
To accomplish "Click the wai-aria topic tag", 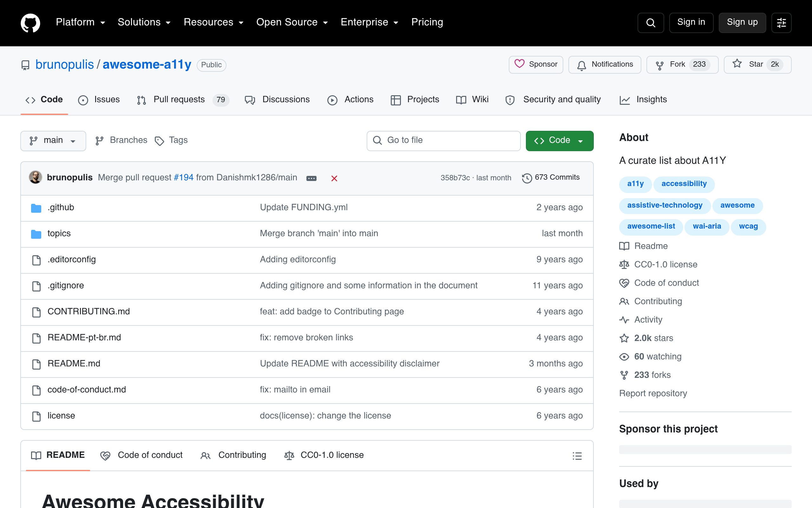I will click(x=707, y=227).
